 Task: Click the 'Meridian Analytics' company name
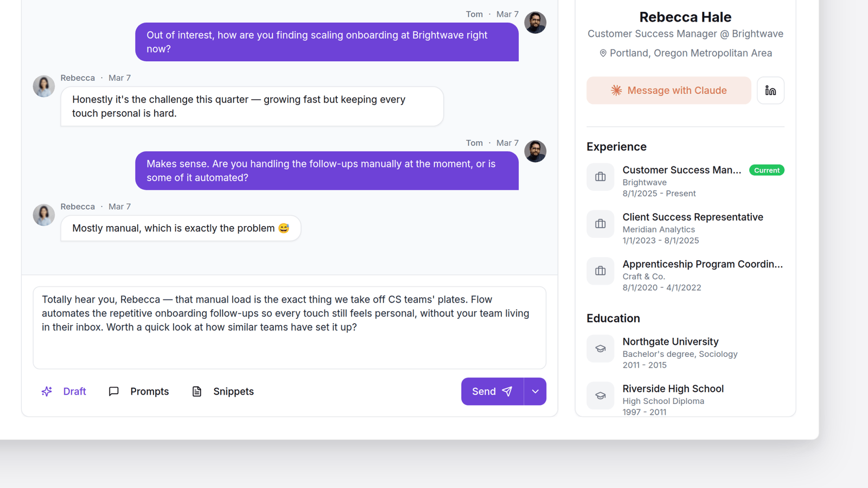tap(659, 229)
